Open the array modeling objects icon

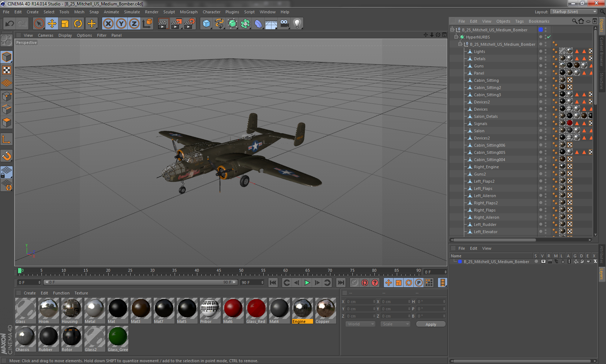coord(246,24)
